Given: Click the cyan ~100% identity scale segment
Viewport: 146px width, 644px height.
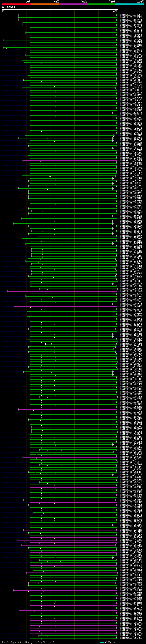Looking at the screenshot, I should [x=130, y=4].
